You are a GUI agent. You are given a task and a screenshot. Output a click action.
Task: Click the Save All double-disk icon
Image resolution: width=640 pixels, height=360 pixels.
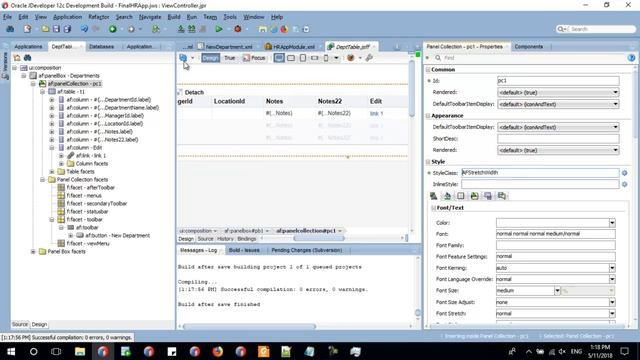(x=67, y=29)
